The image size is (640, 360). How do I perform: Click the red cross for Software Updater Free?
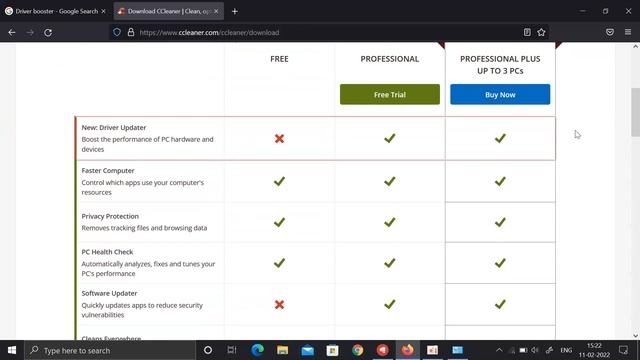[279, 304]
